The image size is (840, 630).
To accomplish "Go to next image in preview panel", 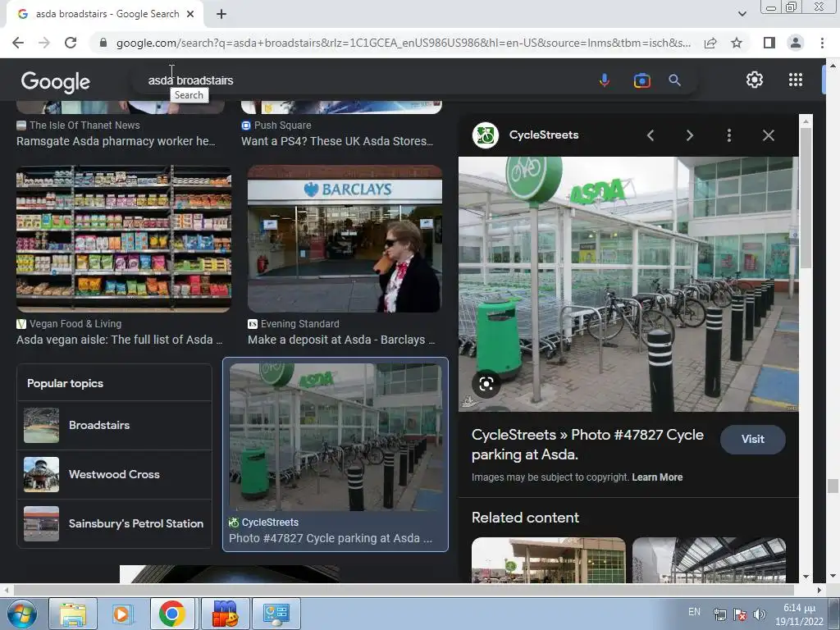I will (x=689, y=135).
